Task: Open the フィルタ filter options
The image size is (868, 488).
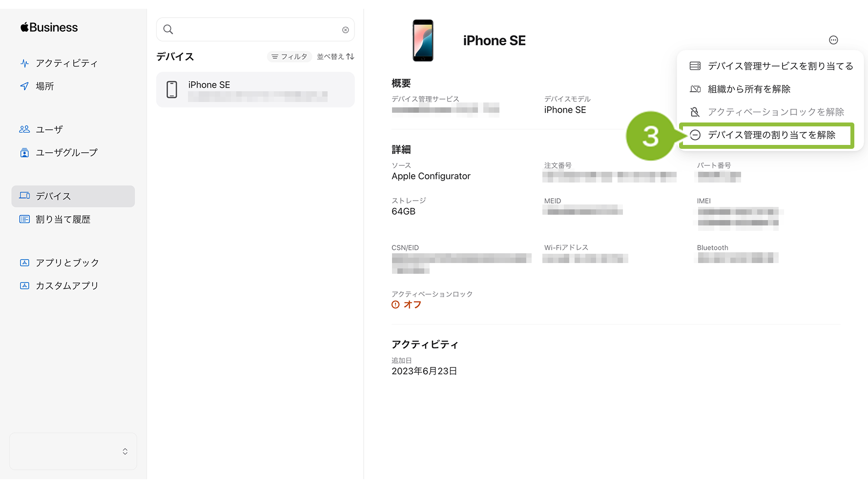Action: (x=289, y=57)
